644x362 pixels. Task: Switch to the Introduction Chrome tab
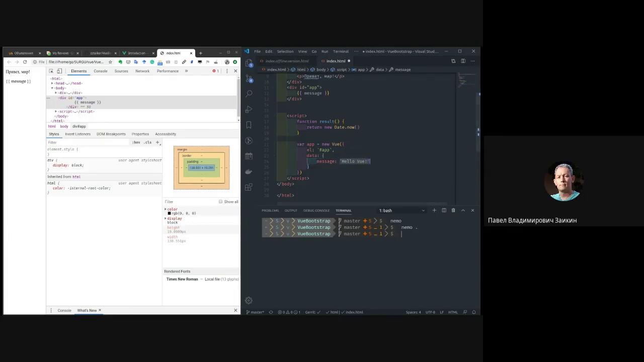(137, 53)
